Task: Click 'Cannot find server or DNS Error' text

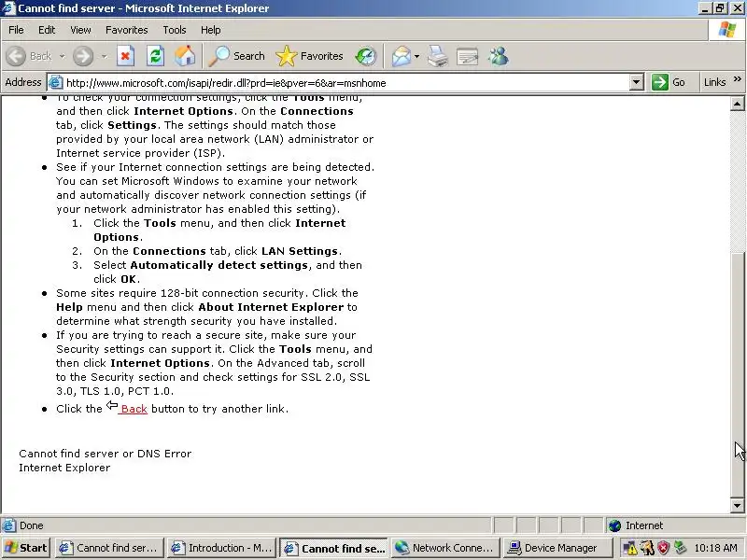Action: tap(106, 454)
